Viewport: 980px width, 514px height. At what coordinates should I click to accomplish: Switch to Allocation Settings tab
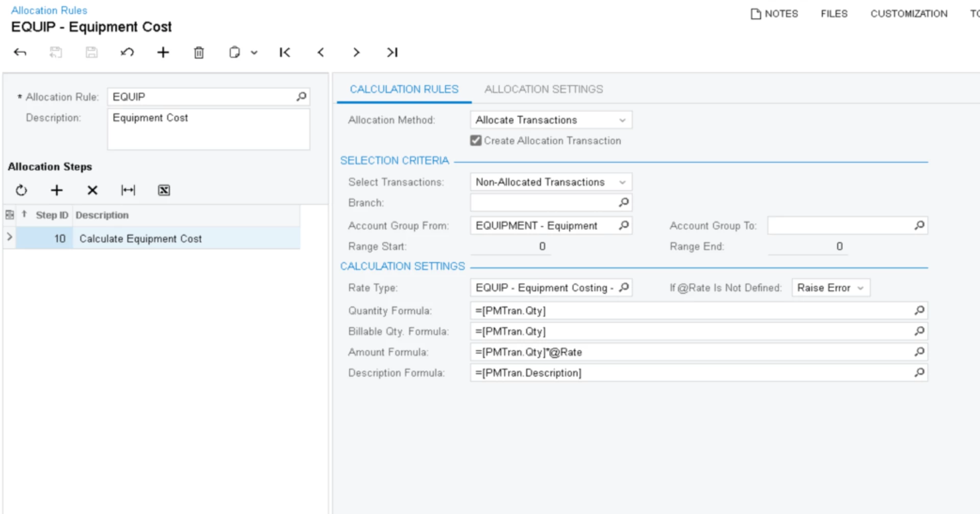coord(543,89)
